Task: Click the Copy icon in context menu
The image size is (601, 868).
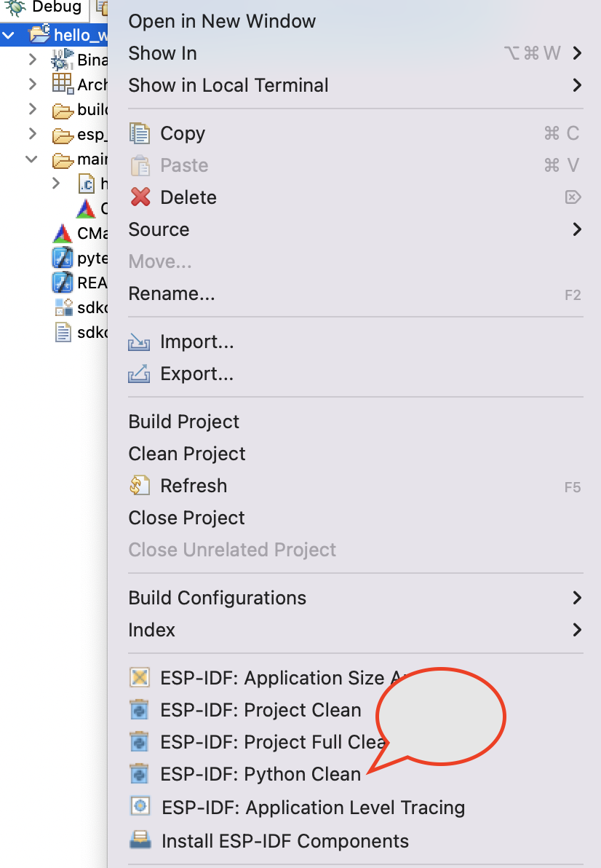Action: pyautogui.click(x=139, y=133)
